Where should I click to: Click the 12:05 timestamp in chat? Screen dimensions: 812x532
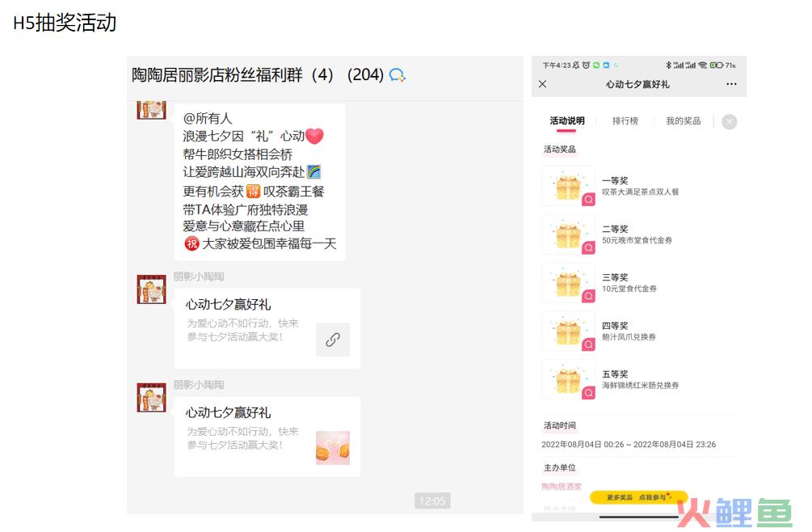pos(432,501)
